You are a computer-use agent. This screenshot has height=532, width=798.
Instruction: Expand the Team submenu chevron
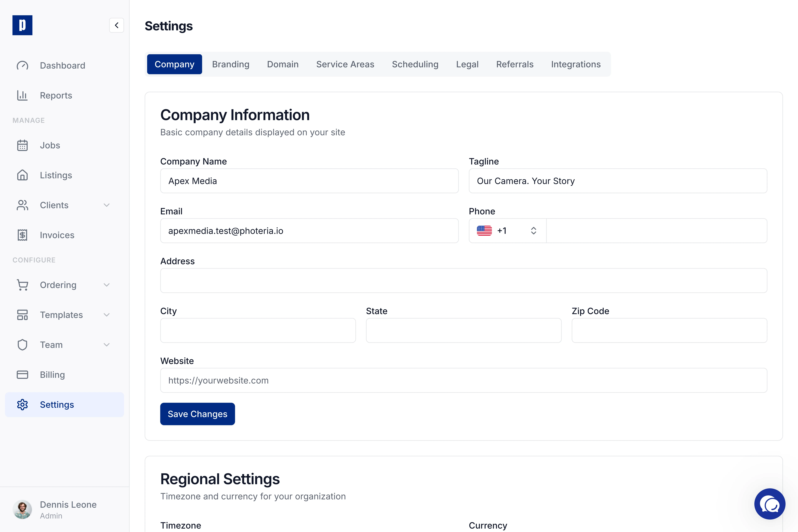pos(107,345)
